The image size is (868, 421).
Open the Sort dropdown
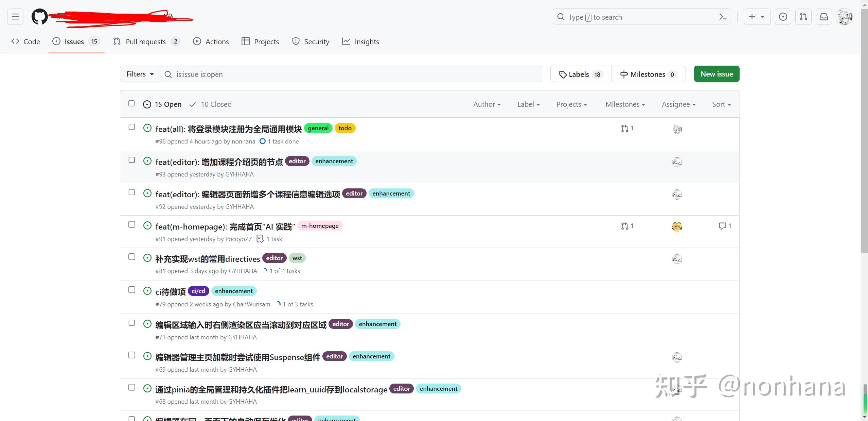tap(721, 104)
